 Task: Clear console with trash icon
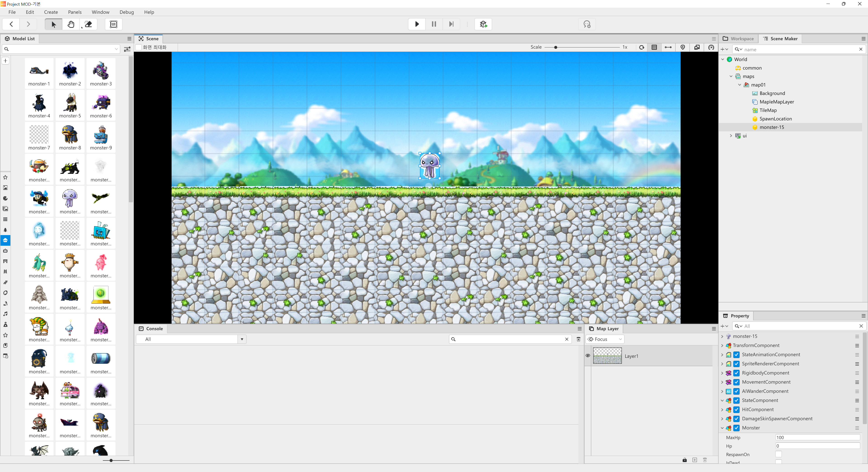(x=579, y=339)
